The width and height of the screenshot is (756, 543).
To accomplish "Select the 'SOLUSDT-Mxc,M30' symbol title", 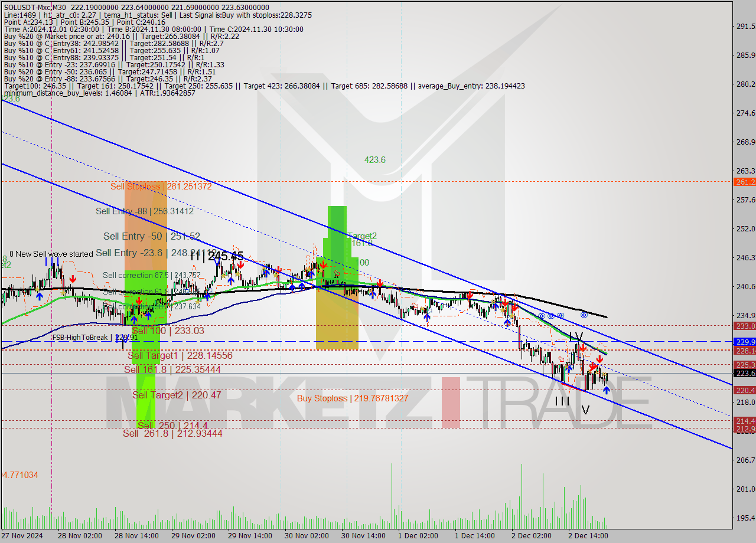I will pyautogui.click(x=35, y=6).
